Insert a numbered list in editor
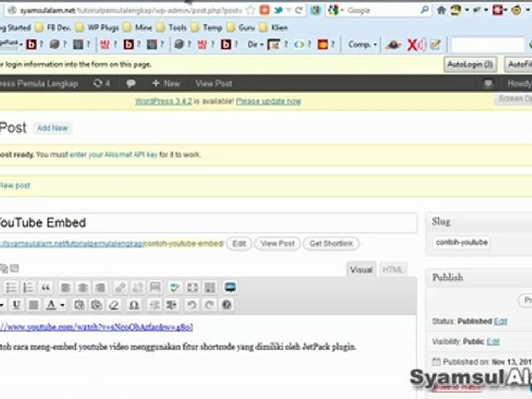The image size is (532, 399). pyautogui.click(x=28, y=288)
